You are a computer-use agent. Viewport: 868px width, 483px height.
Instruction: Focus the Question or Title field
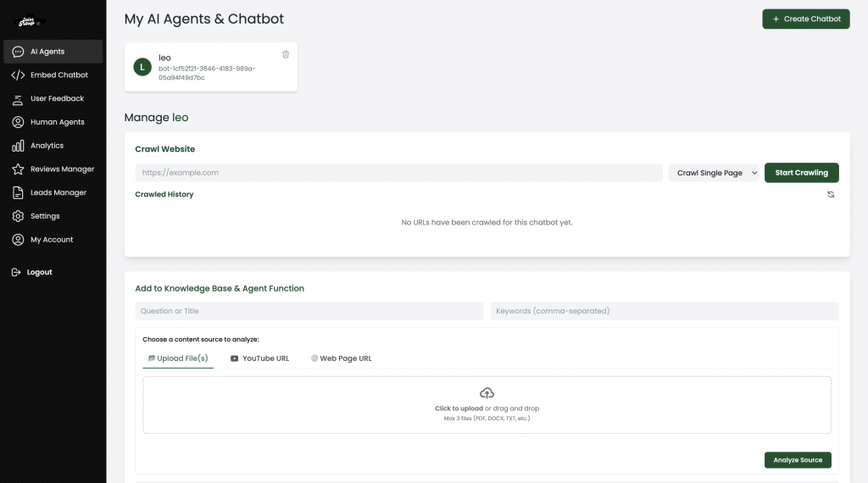coord(309,311)
